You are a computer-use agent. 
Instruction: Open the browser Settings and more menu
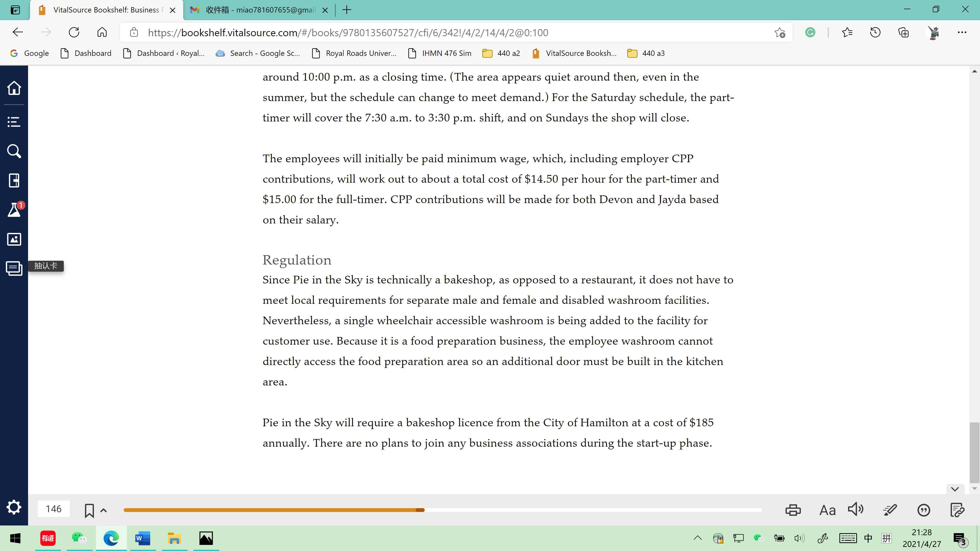point(962,33)
